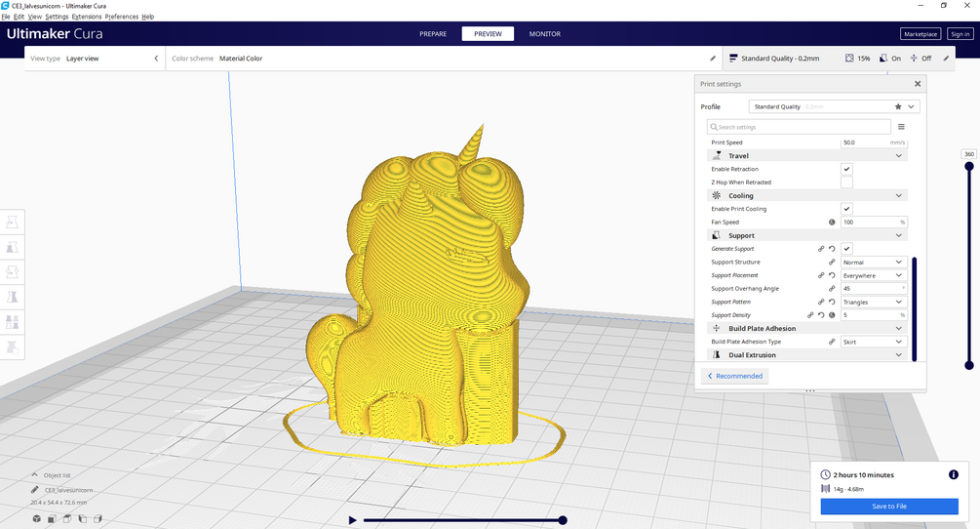This screenshot has height=529, width=980.
Task: Open Support Placement dropdown
Action: click(874, 275)
